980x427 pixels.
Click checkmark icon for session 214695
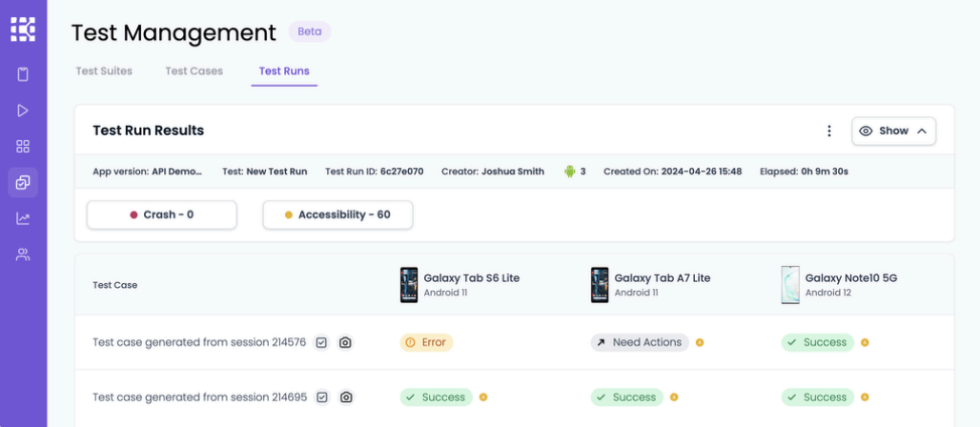322,397
